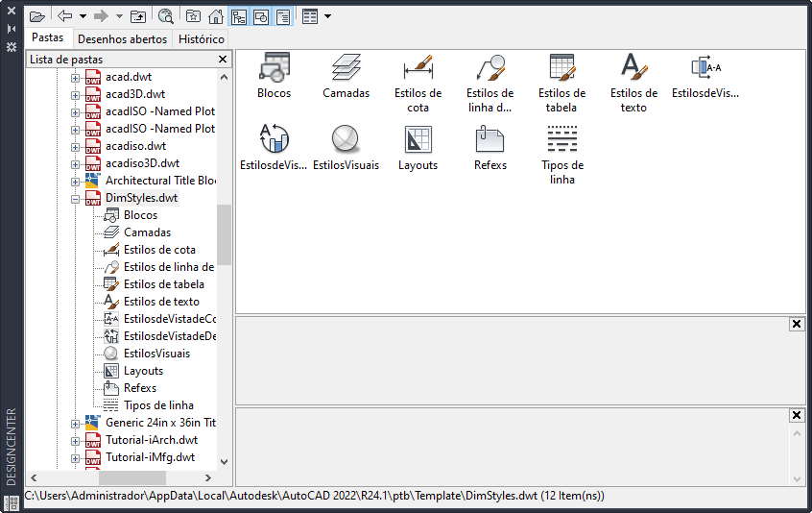
Task: Collapse the DimStyles.dwt tree node
Action: 75,199
